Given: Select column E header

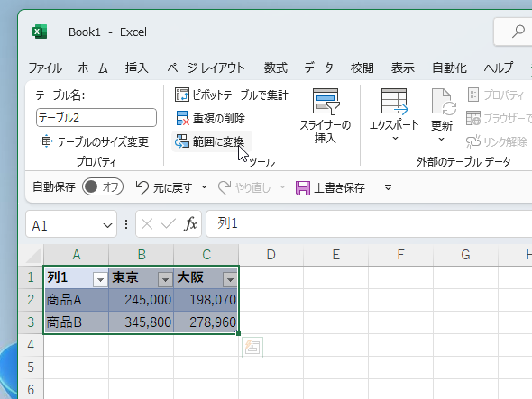Looking at the screenshot, I should click(x=336, y=255).
